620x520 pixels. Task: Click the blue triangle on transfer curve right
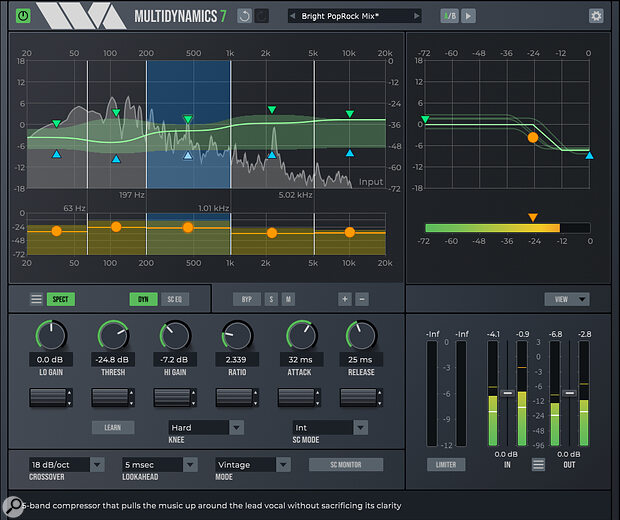pyautogui.click(x=590, y=155)
